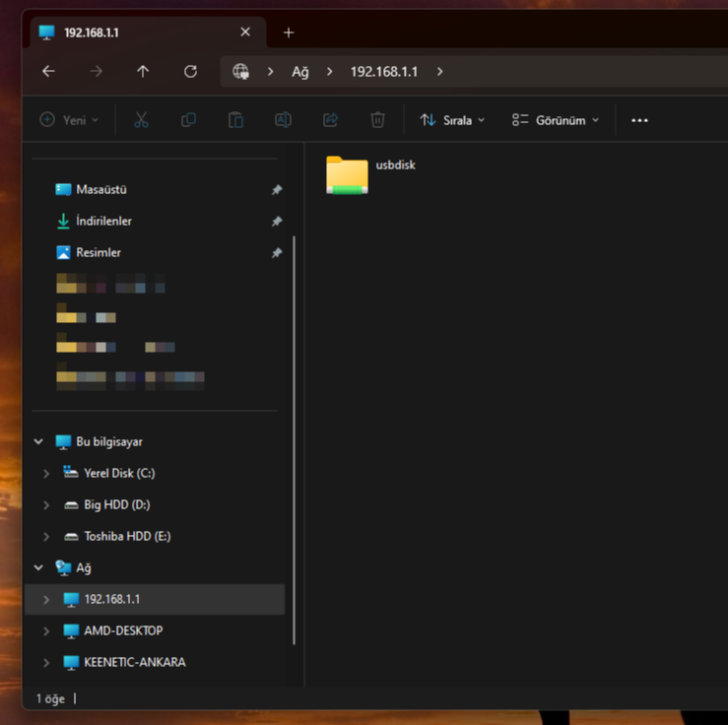Select Yerel Disk (C:) drive
Viewport: 728px width, 725px height.
point(119,473)
